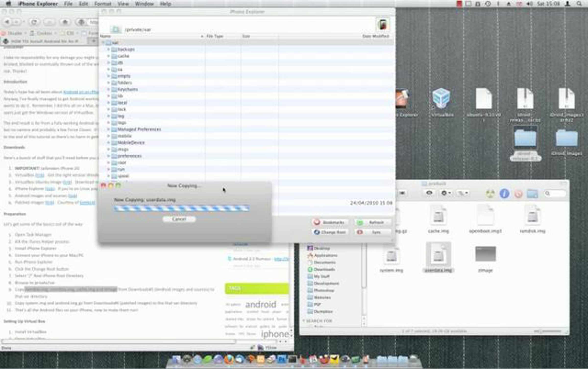Expand the cache folder in the tree
Viewport: 588px width, 369px height.
coord(108,56)
